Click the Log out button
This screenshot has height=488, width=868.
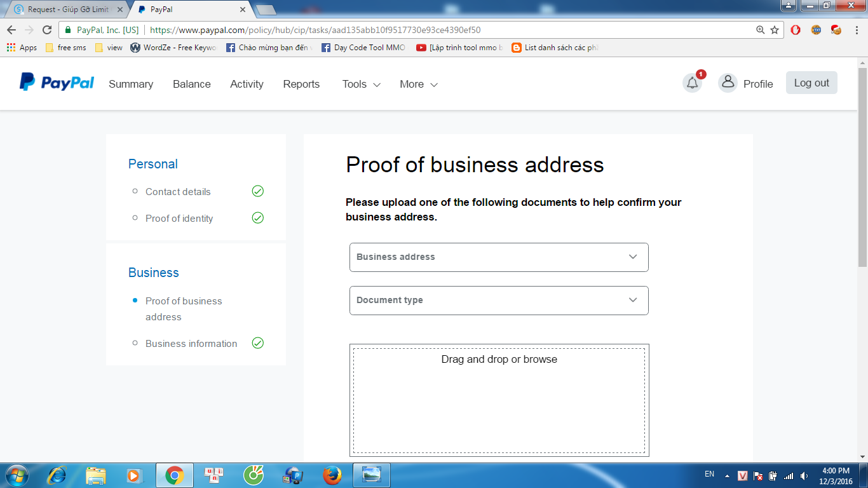coord(811,83)
